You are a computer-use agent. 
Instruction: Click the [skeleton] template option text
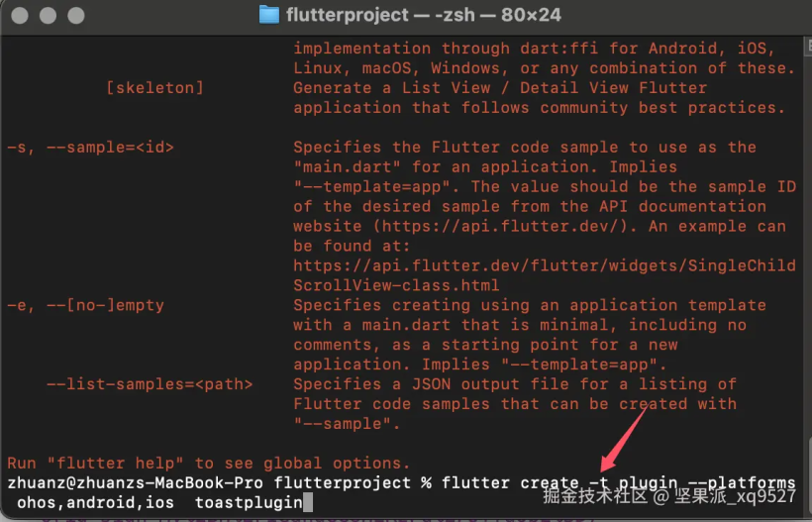154,88
